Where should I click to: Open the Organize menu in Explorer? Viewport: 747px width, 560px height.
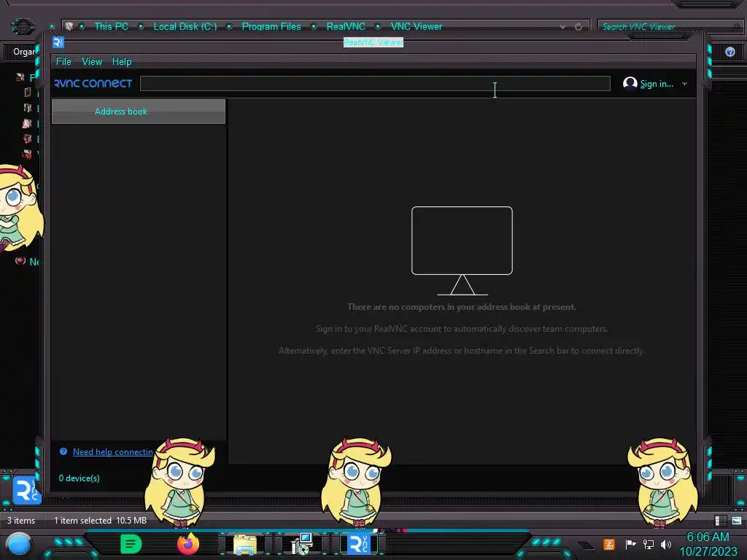[x=24, y=52]
